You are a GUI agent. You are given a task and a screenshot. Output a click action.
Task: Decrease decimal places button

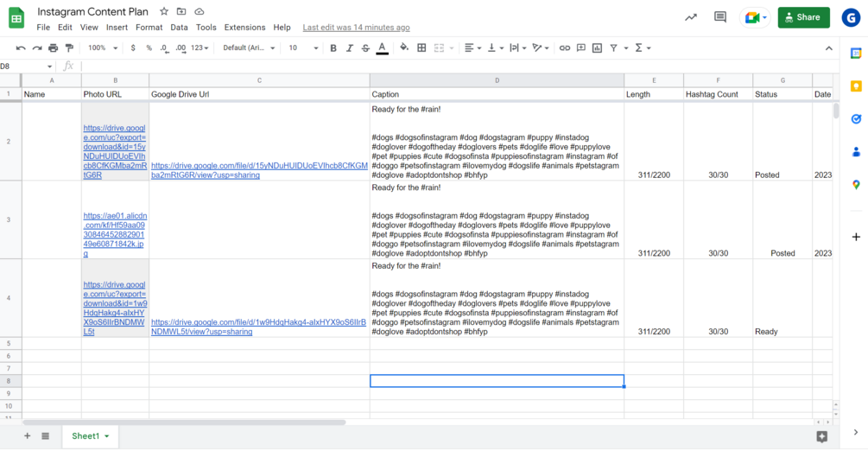[x=164, y=48]
